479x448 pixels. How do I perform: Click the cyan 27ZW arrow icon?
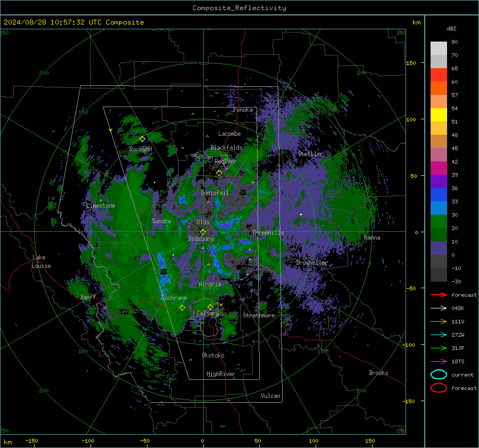point(439,335)
